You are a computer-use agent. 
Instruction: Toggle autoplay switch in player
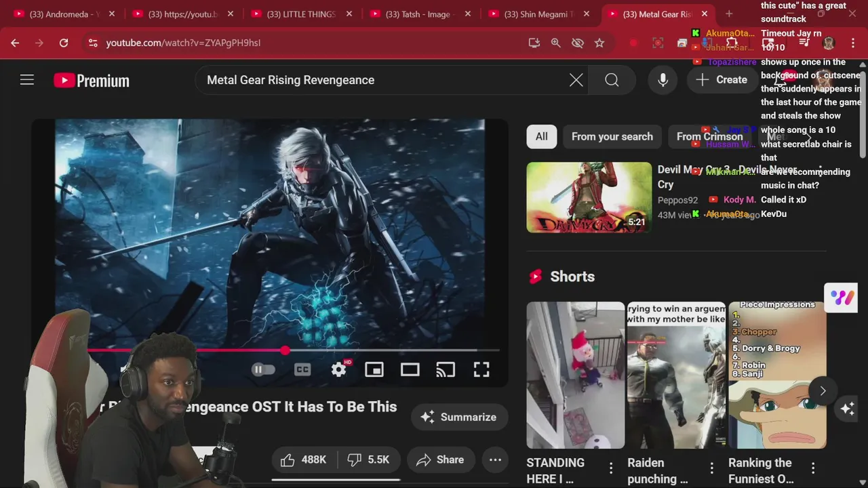(263, 369)
